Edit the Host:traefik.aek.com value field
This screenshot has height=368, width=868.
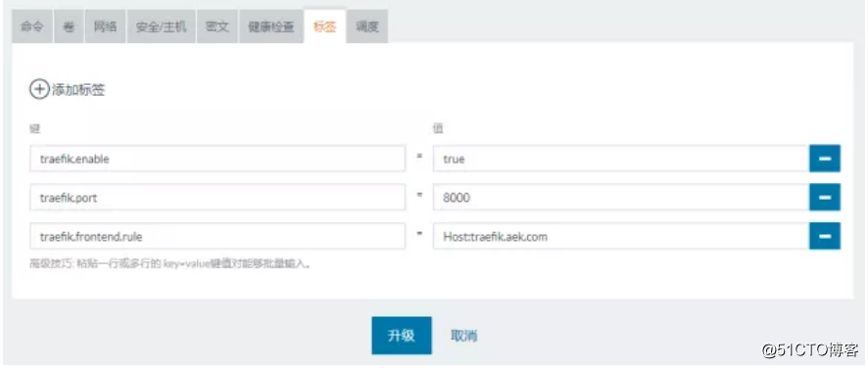click(x=621, y=236)
